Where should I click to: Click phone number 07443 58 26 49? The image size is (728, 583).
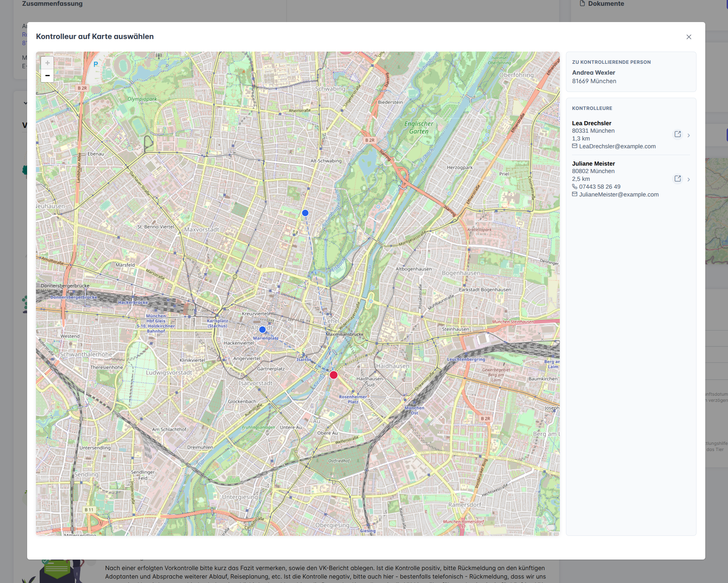click(599, 187)
